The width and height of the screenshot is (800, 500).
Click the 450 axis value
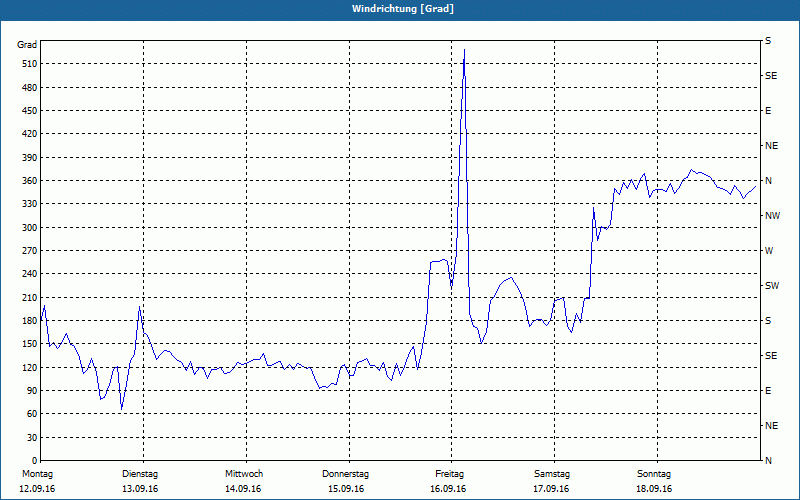(x=29, y=111)
